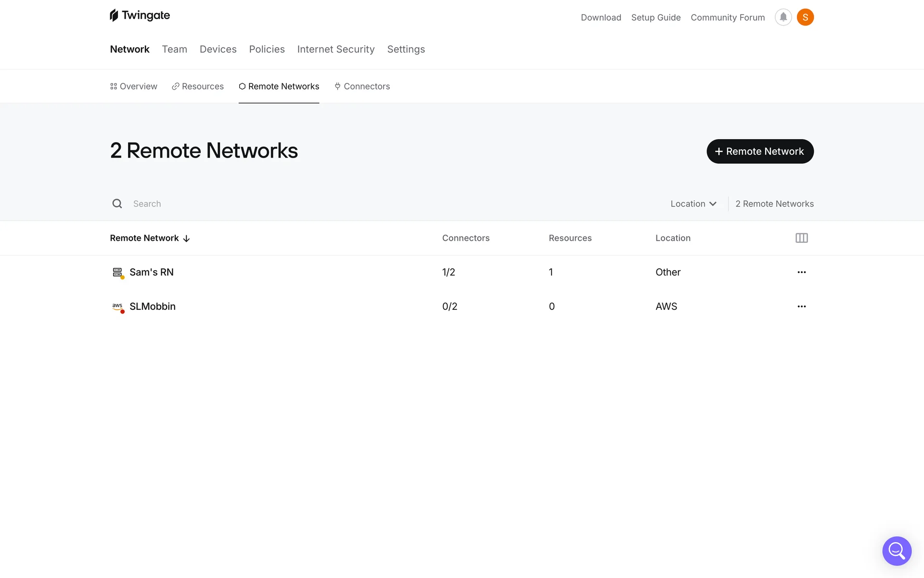Screen dimensions: 924x578
Task: Open the support chat bubble
Action: (x=897, y=551)
